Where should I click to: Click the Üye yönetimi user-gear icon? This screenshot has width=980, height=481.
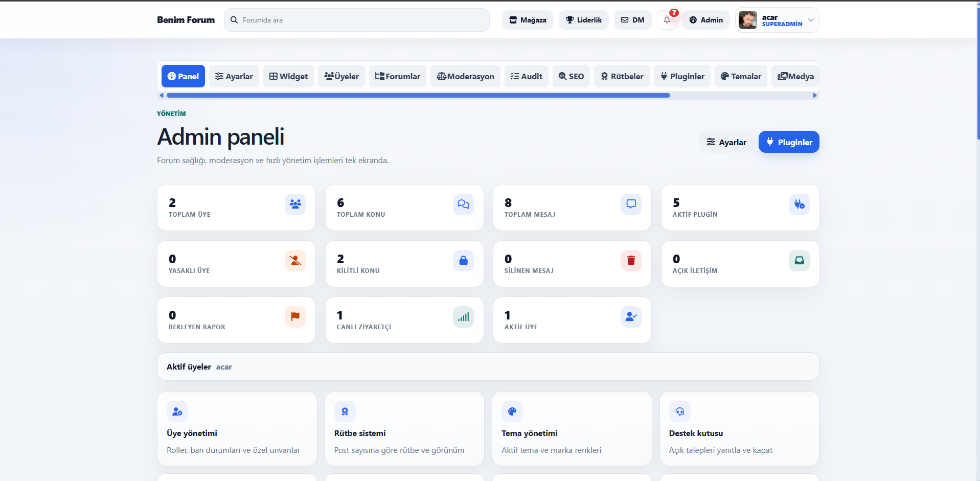click(177, 411)
